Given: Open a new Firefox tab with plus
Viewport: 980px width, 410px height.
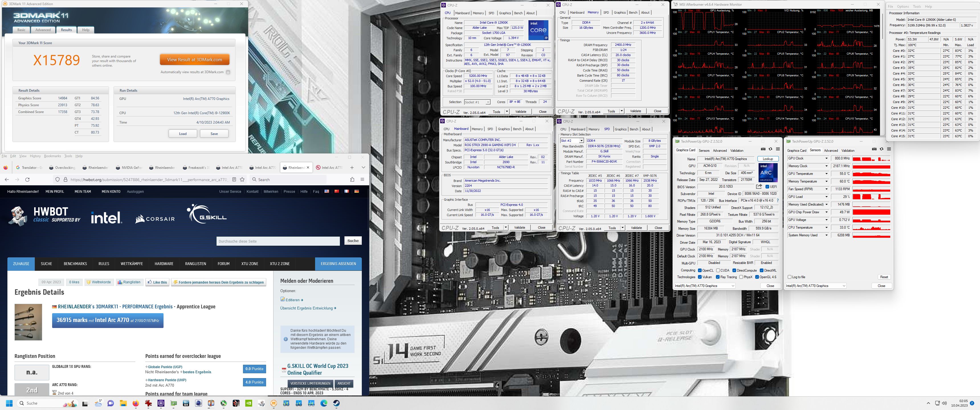Looking at the screenshot, I should coord(352,167).
